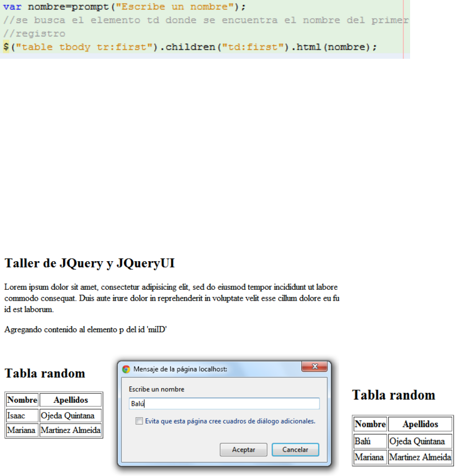Click 'Mariana' in the left table
The height and width of the screenshot is (476, 458).
(x=22, y=430)
